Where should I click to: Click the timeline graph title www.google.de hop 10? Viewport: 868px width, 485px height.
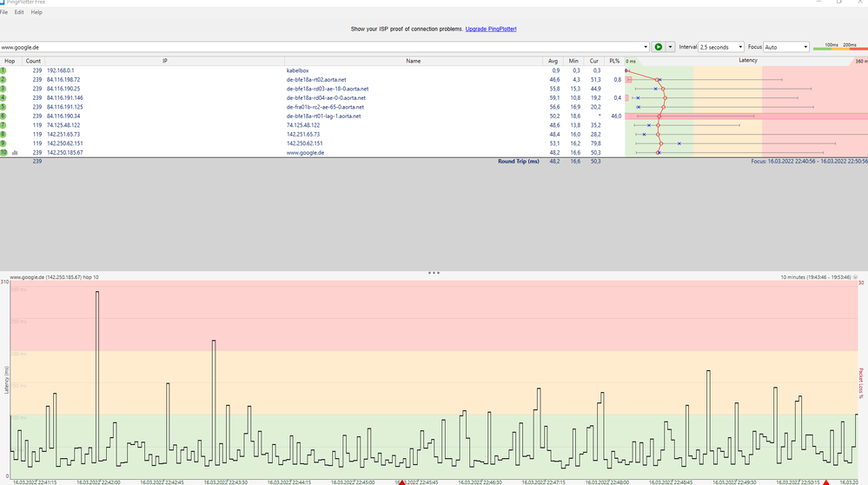(54, 276)
